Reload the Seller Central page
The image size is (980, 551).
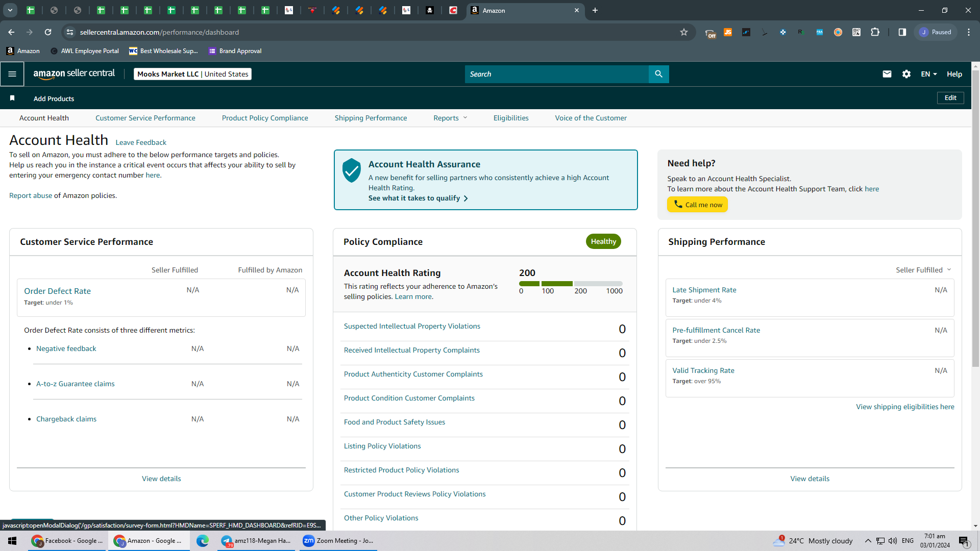pyautogui.click(x=48, y=32)
